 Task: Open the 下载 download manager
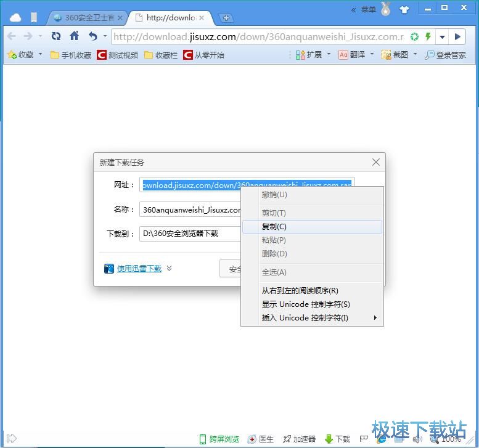(338, 439)
